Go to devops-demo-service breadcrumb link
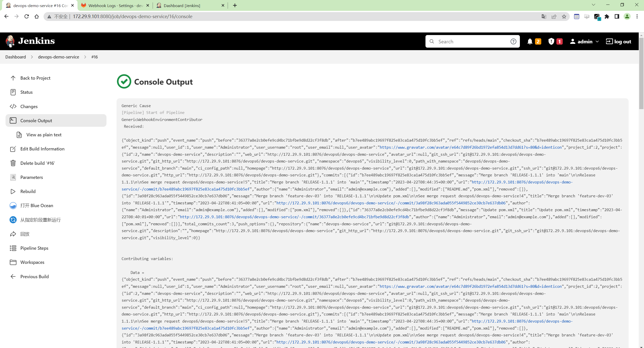The width and height of the screenshot is (644, 348). pos(58,57)
